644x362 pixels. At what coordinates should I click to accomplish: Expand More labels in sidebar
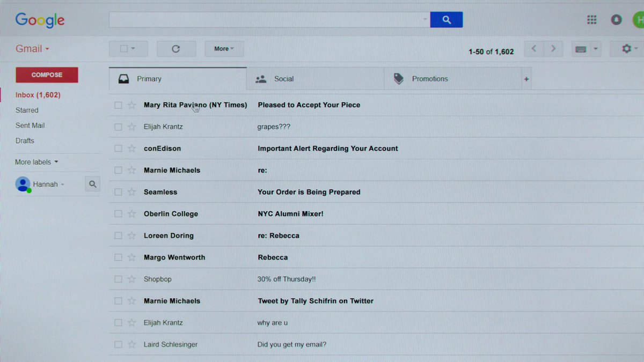(x=36, y=162)
